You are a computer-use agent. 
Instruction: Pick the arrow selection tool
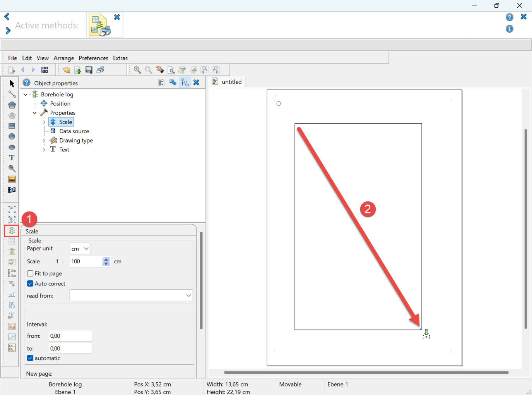12,84
